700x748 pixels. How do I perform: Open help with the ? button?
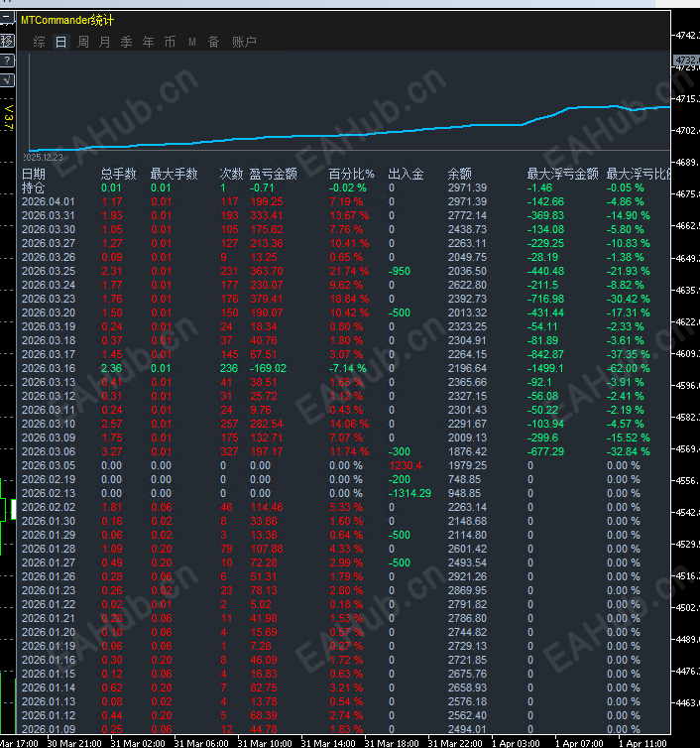pos(7,61)
